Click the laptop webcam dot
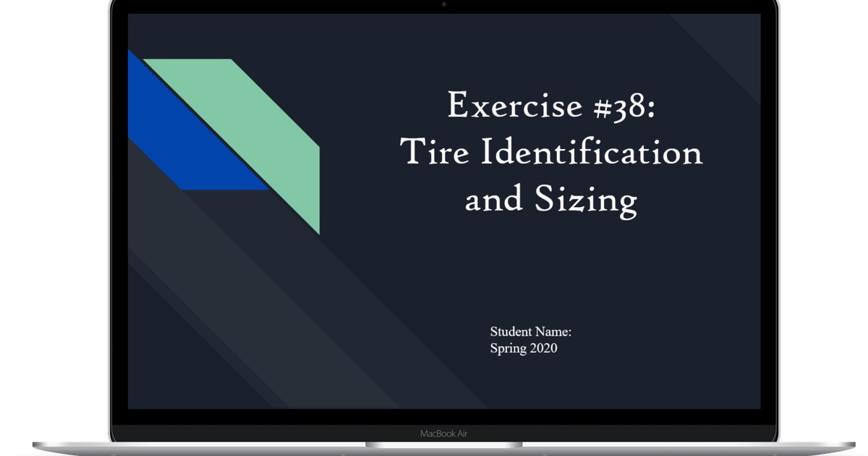The image size is (868, 456). tap(444, 4)
